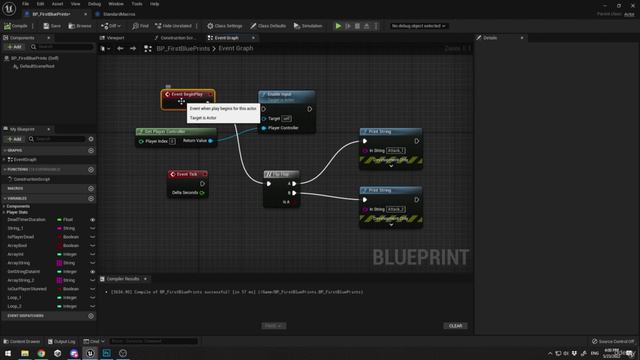Screen dimensions: 640x360
Task: Open the Cmd console type dropdown
Action: point(94,341)
